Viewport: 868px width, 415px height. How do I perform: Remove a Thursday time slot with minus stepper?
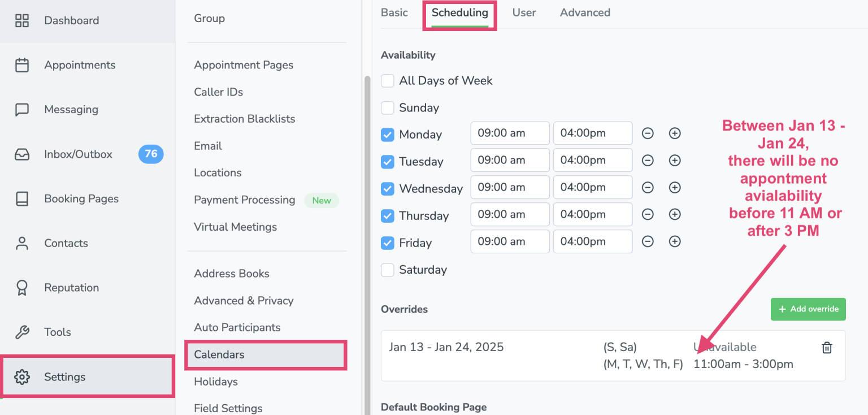[x=648, y=214]
